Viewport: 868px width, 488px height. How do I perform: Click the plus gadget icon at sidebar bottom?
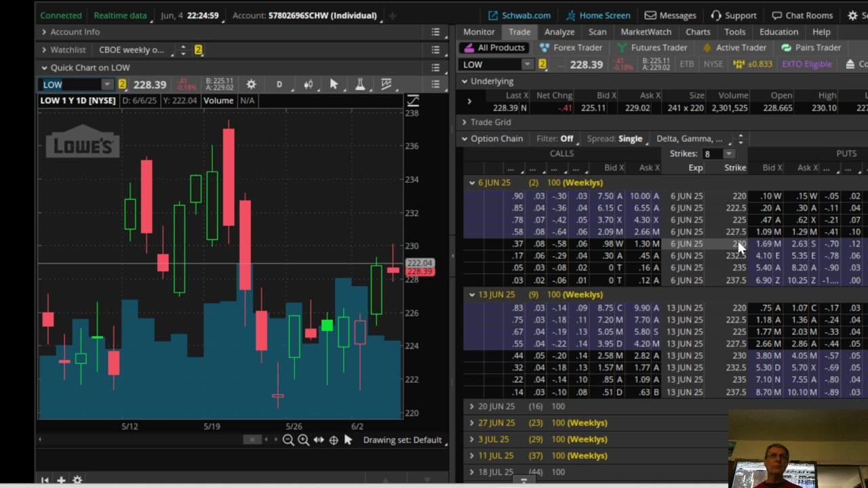pos(61,480)
